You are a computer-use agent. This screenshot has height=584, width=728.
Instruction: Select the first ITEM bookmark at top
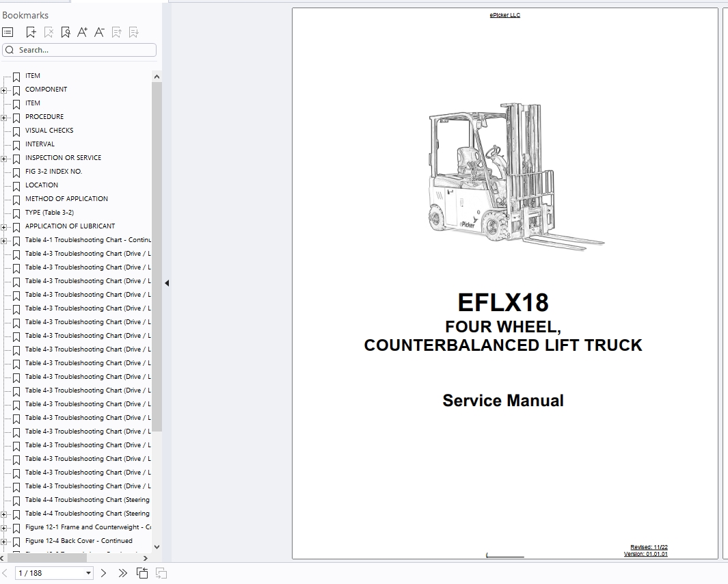point(33,76)
